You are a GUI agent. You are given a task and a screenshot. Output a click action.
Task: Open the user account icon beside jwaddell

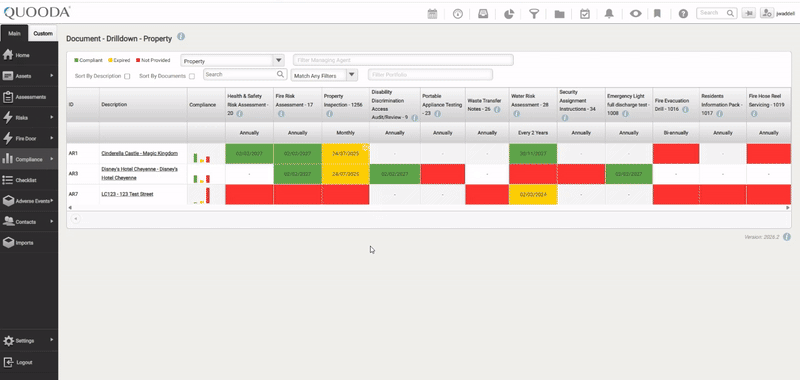pyautogui.click(x=767, y=13)
